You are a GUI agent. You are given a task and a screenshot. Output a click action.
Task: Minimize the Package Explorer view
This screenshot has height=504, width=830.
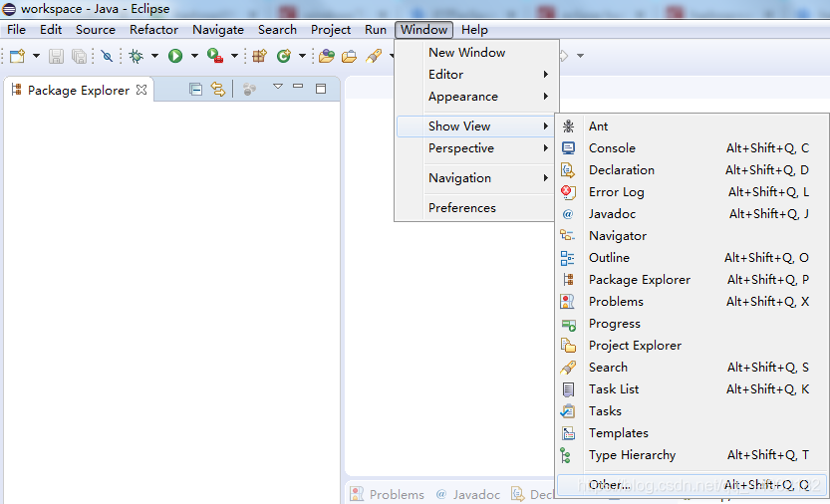(x=298, y=86)
